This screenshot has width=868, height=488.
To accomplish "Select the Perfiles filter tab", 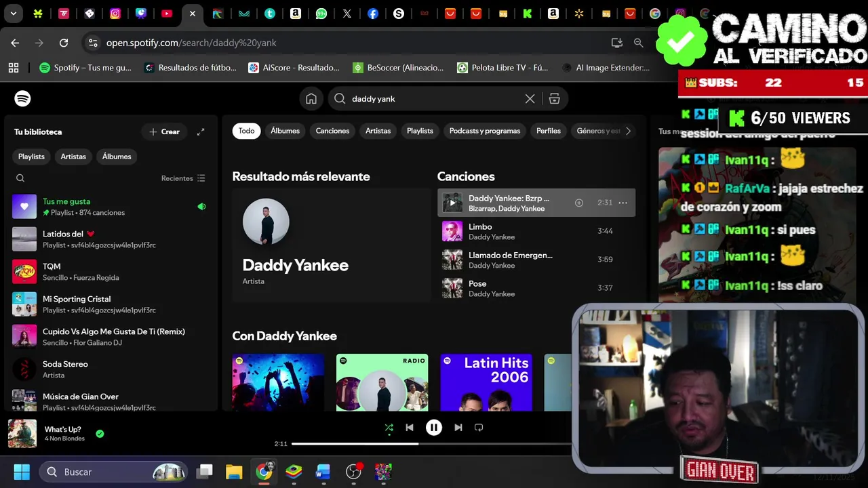I will point(549,131).
